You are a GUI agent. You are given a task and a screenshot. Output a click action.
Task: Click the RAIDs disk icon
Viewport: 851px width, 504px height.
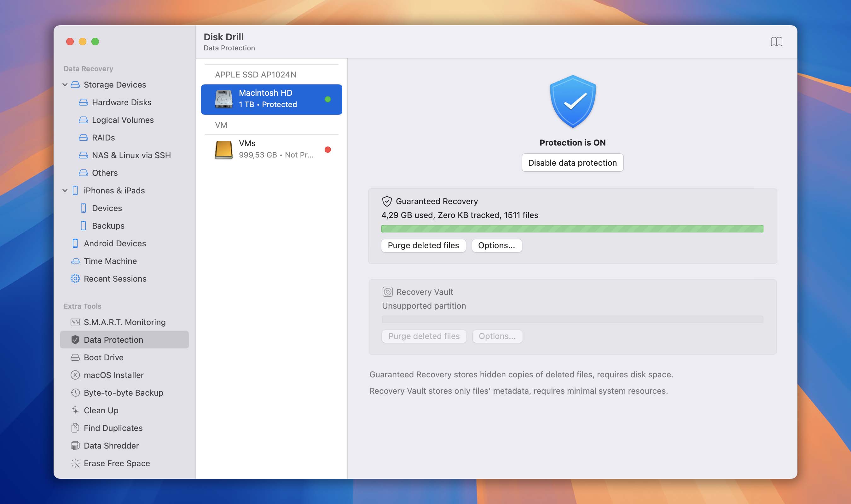[83, 138]
